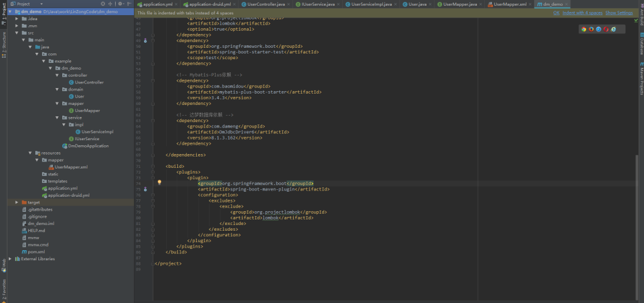This screenshot has height=303, width=644.
Task: Click the scroll from source target icon
Action: click(x=103, y=4)
